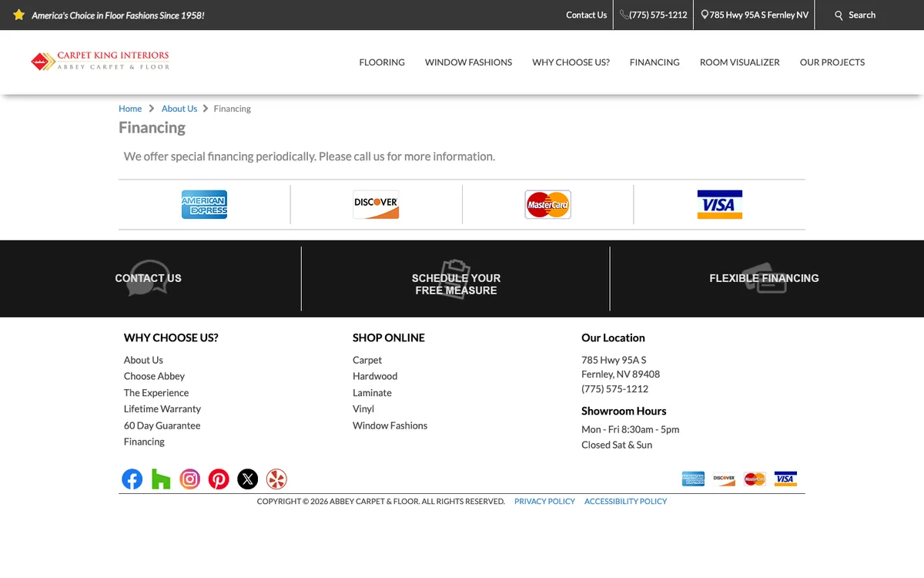924x578 pixels.
Task: Click the large American Express card logo
Action: coord(204,204)
